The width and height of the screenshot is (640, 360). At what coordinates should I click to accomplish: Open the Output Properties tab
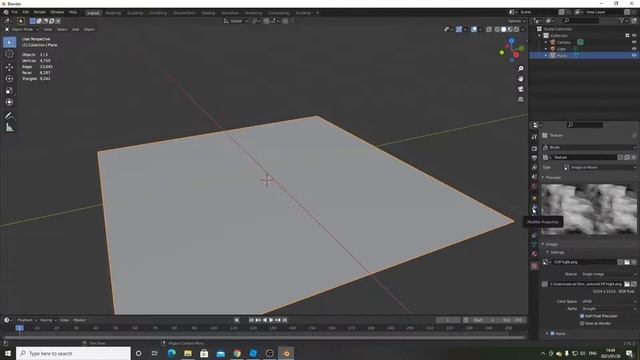[534, 158]
